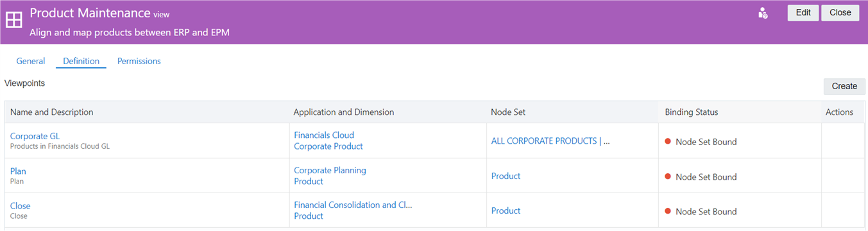Open ALL CORPORATE PRODUCTS node set link
Screen dimensions: 868x231
click(550, 141)
